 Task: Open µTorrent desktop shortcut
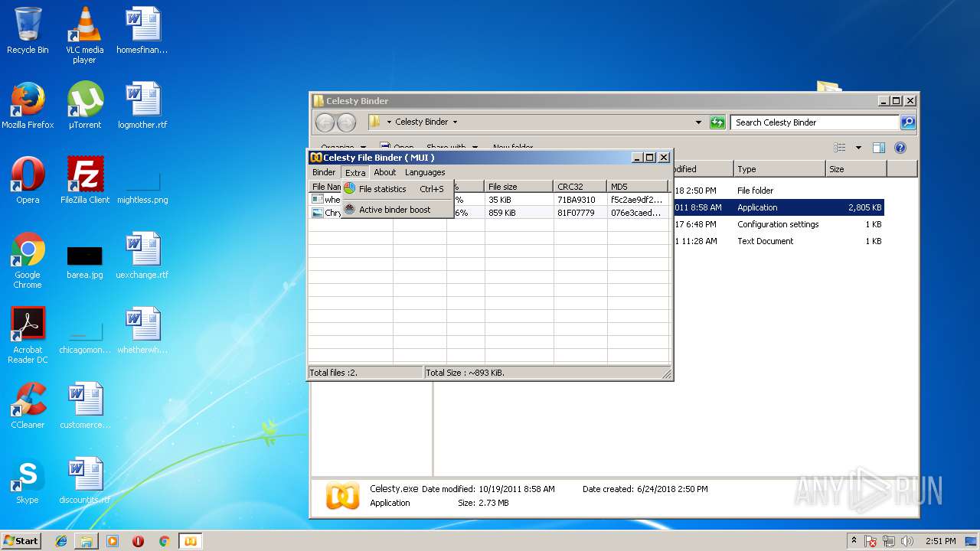[x=85, y=105]
